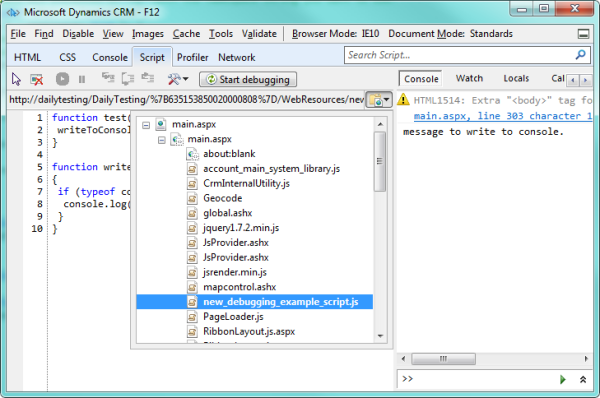
Task: Click the console horizontal scrollbar thumb
Action: [x=443, y=359]
